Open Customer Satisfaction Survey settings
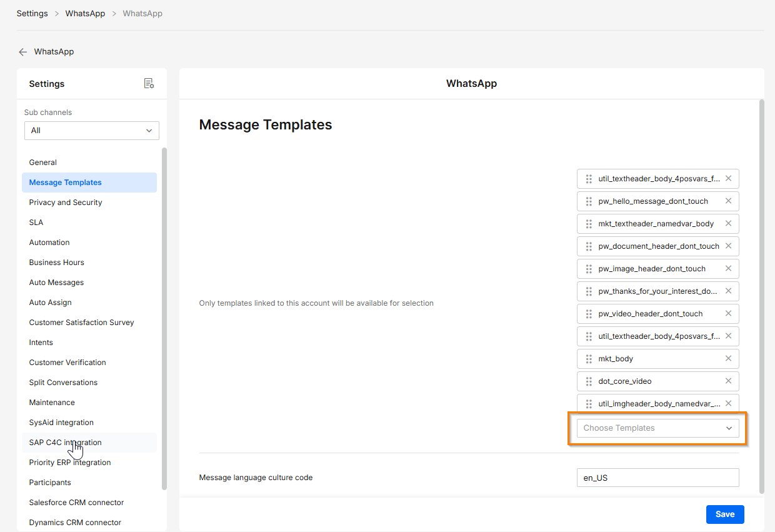 [89, 323]
